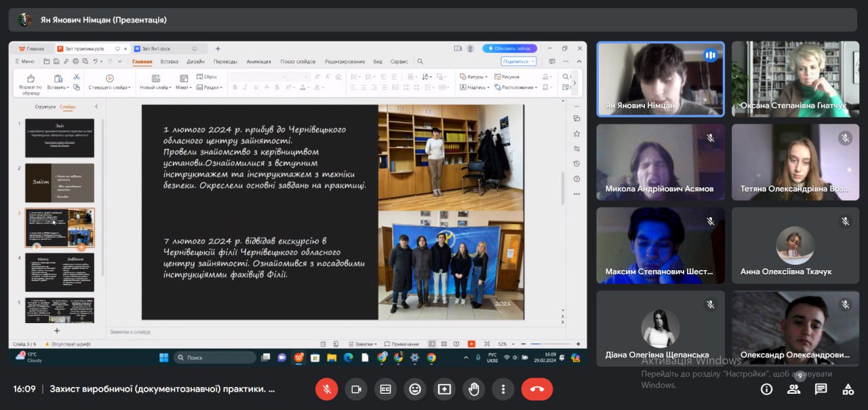Open the Дизайн ribbon tab
868x410 pixels.
[x=196, y=61]
